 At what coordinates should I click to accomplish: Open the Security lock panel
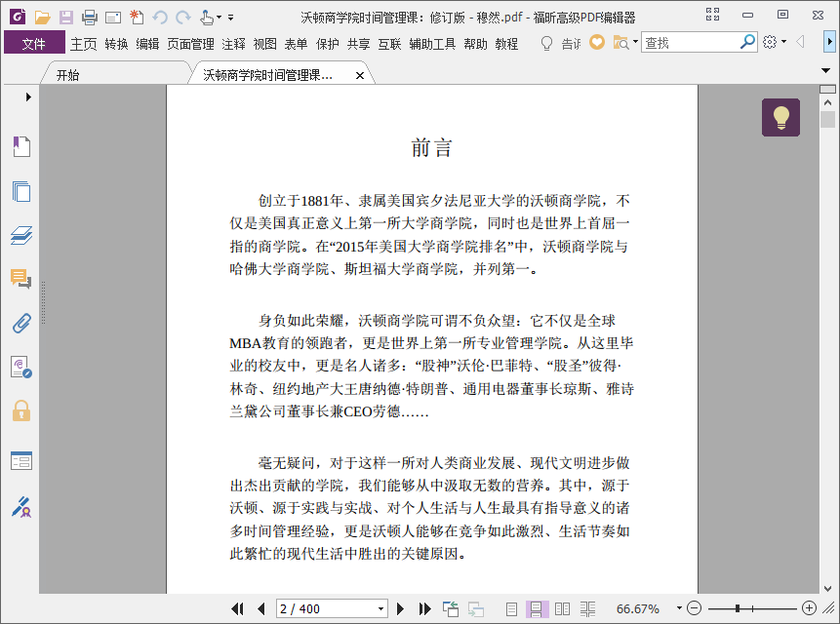pos(21,411)
